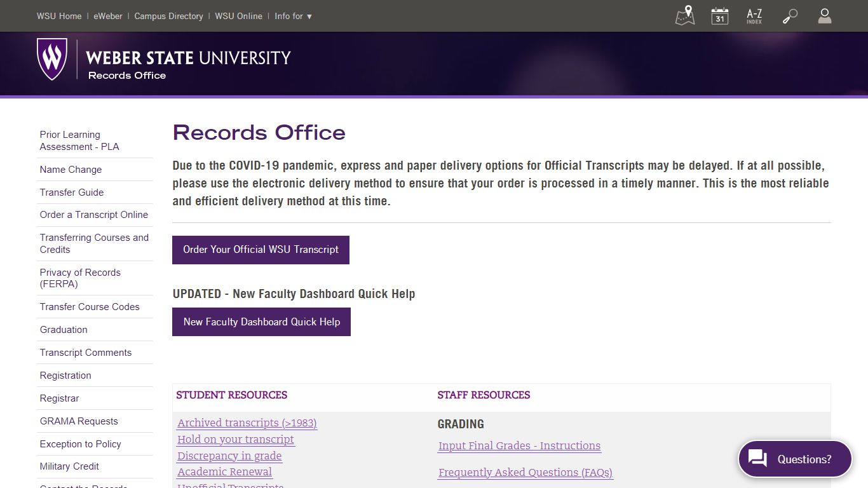Image resolution: width=868 pixels, height=488 pixels.
Task: Open Discrepancy in grade link
Action: [229, 456]
